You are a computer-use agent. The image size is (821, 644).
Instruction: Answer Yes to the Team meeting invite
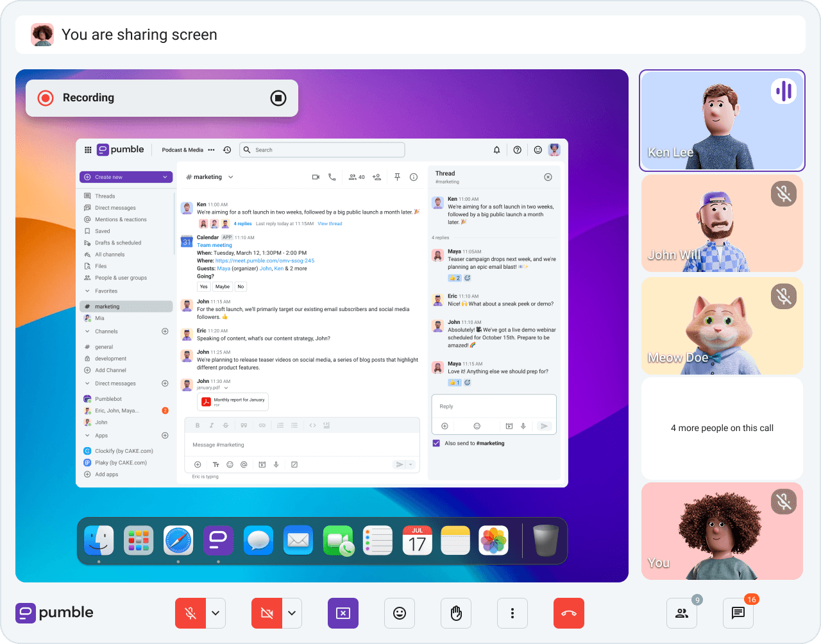click(x=203, y=286)
